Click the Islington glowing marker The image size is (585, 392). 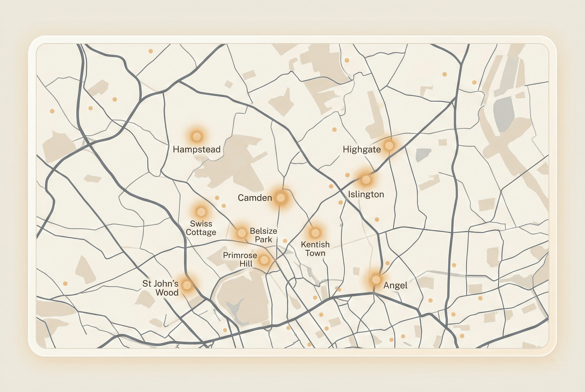(366, 180)
